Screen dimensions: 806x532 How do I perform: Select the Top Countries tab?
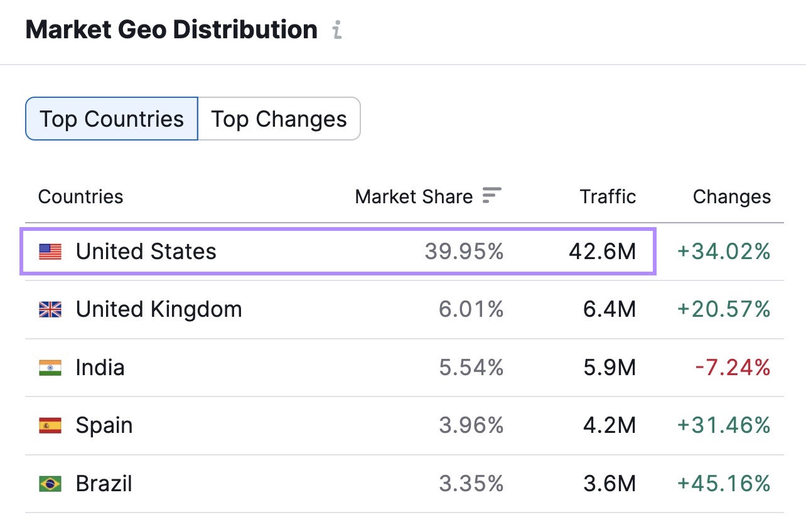point(112,119)
